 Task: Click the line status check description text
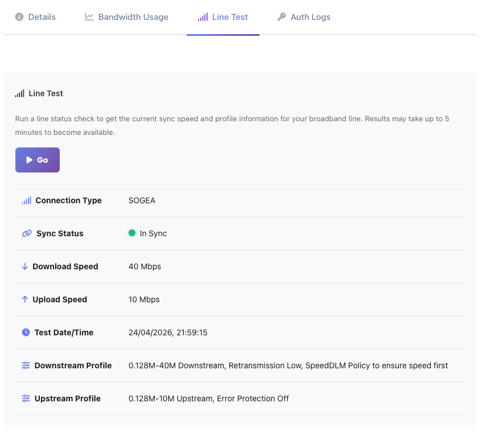coord(232,125)
